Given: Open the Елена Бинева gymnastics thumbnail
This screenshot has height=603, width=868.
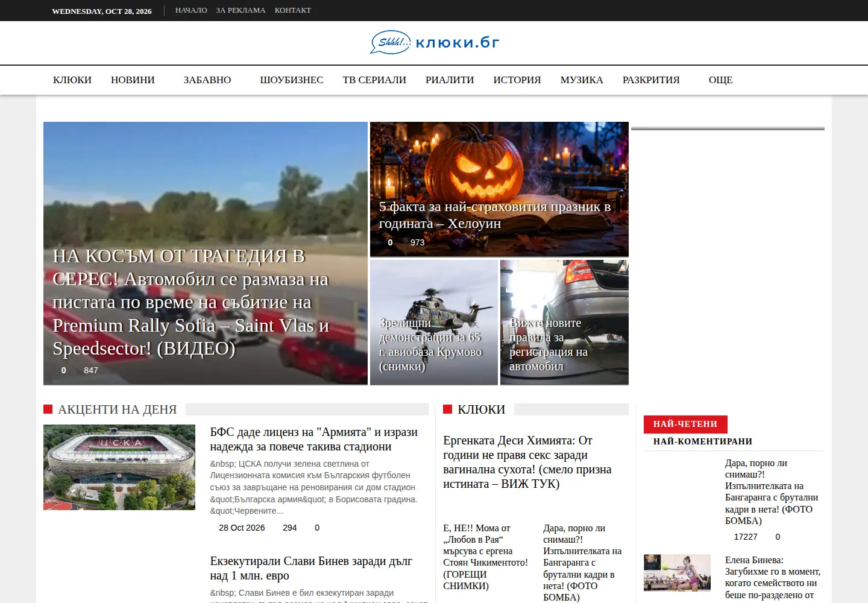Looking at the screenshot, I should (x=678, y=573).
